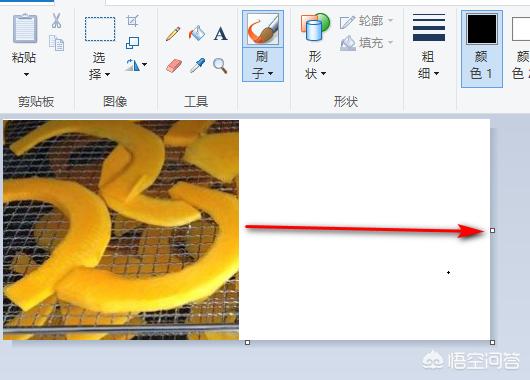The height and width of the screenshot is (380, 530).
Task: Open the Paste dropdown arrow
Action: point(26,74)
